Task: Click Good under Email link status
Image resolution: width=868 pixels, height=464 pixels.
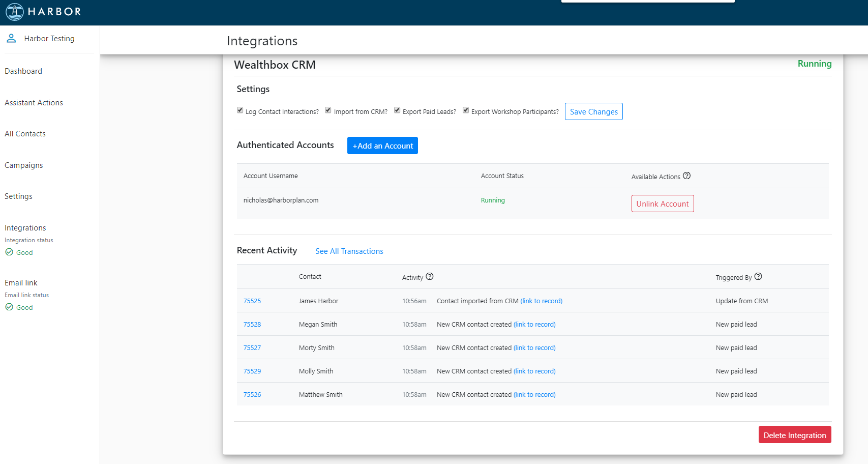Action: (24, 307)
